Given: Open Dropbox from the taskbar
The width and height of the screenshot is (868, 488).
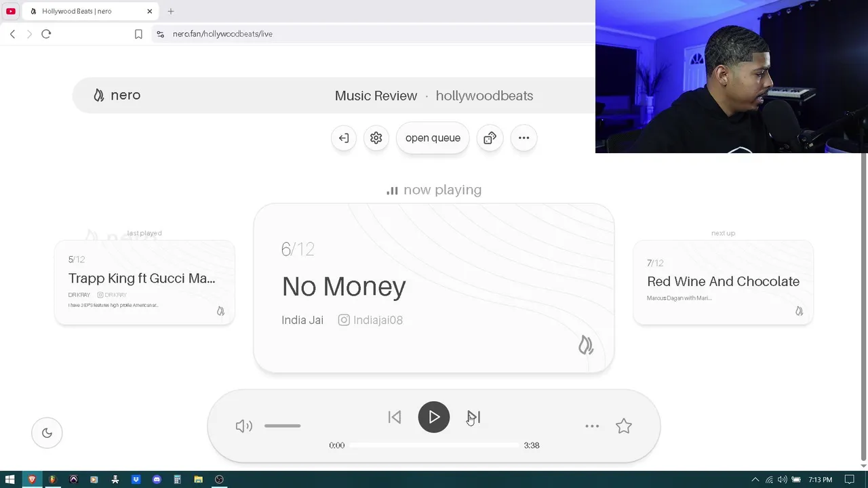Looking at the screenshot, I should tap(136, 479).
